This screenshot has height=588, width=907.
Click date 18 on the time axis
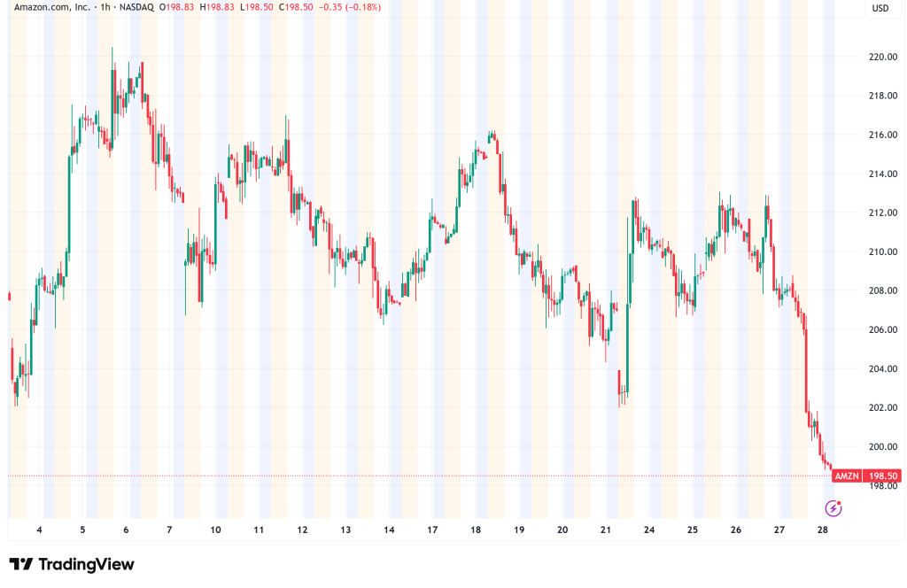point(476,530)
